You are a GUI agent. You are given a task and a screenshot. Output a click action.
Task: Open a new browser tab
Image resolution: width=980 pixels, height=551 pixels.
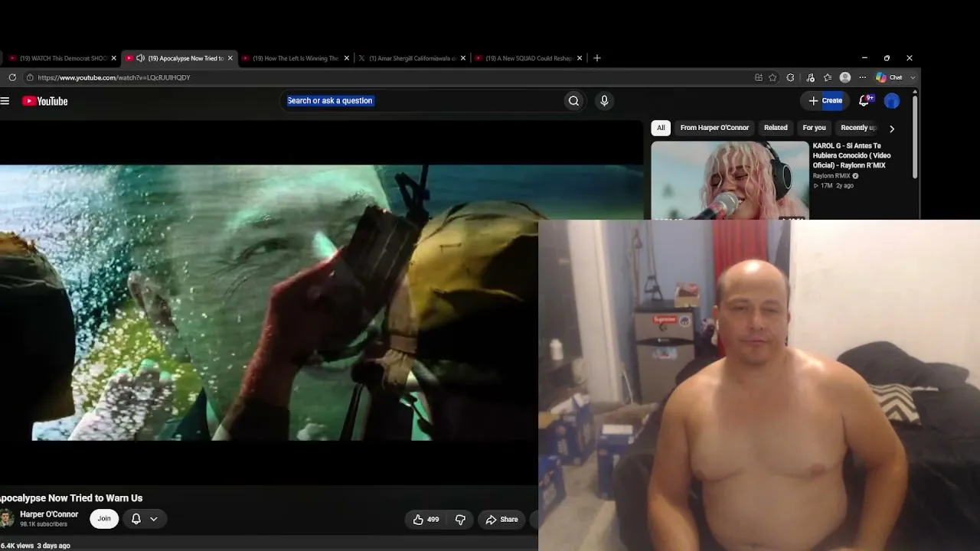point(597,58)
